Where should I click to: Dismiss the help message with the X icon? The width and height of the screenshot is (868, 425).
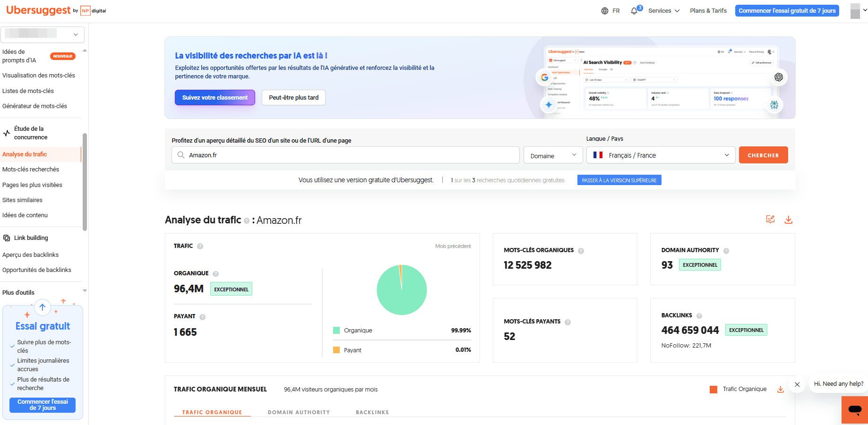pos(797,384)
